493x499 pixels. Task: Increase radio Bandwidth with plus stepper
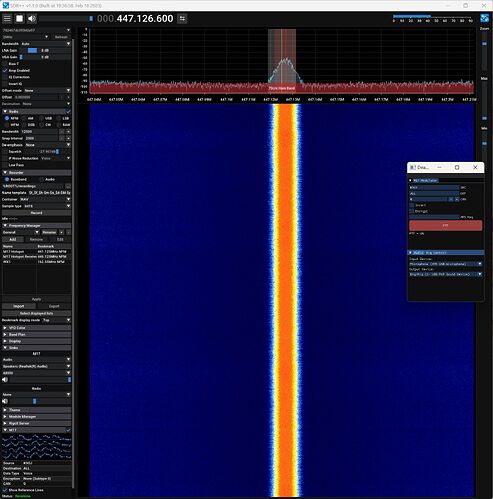[68, 132]
